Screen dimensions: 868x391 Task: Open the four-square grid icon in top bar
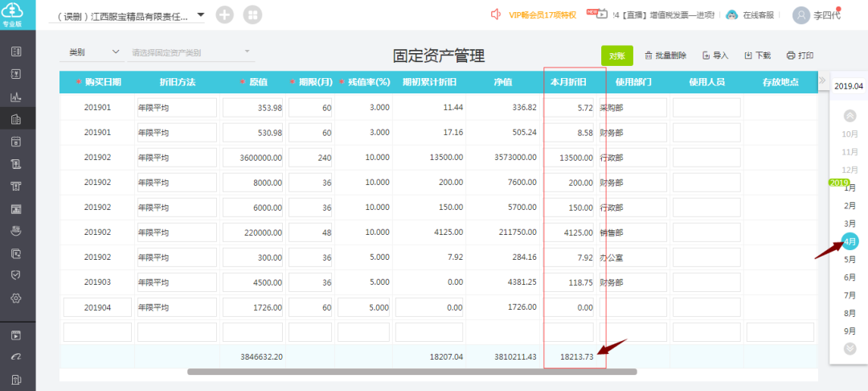tap(252, 15)
